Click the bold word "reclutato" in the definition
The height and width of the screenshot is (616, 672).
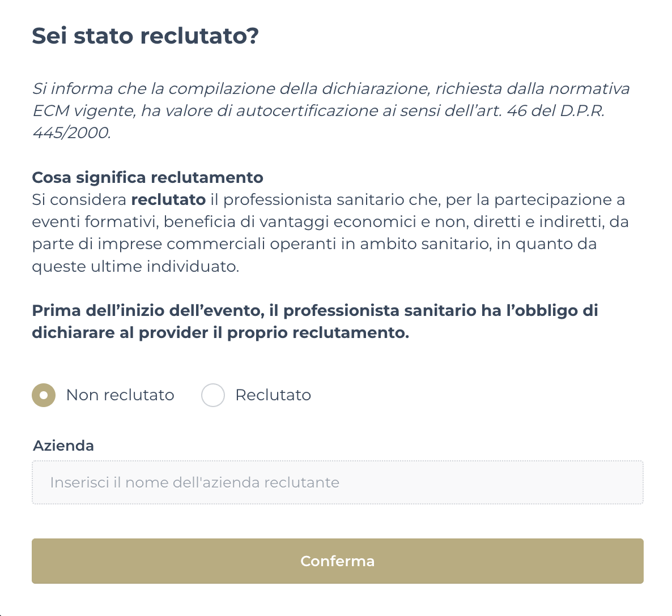tap(168, 200)
